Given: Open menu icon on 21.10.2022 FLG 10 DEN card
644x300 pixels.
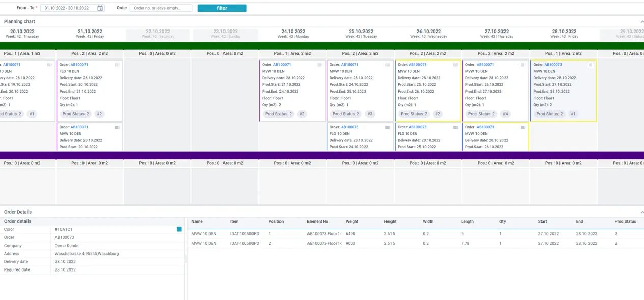Looking at the screenshot, I should pos(117,65).
